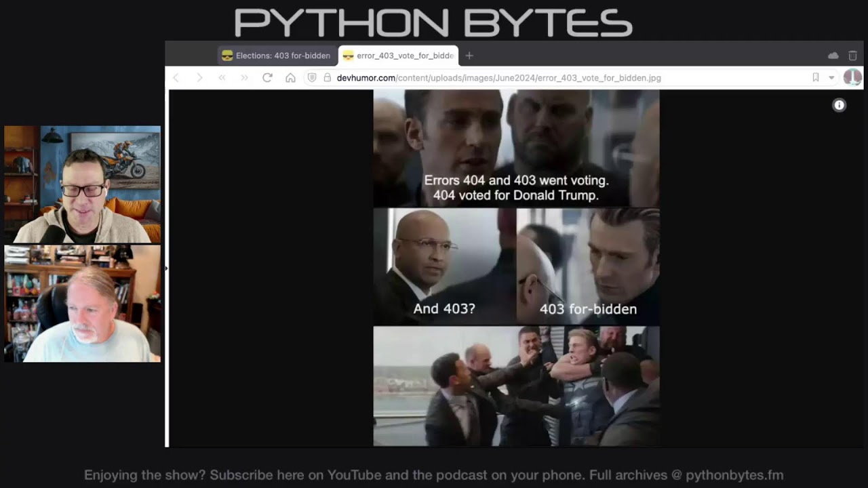This screenshot has width=868, height=488.
Task: Click the 'And 403?' meme panel
Action: point(445,266)
